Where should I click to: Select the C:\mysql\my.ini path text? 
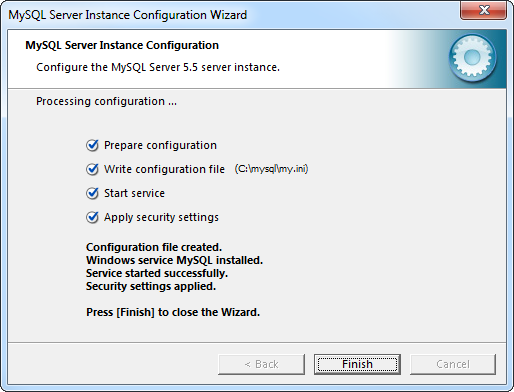[x=271, y=169]
